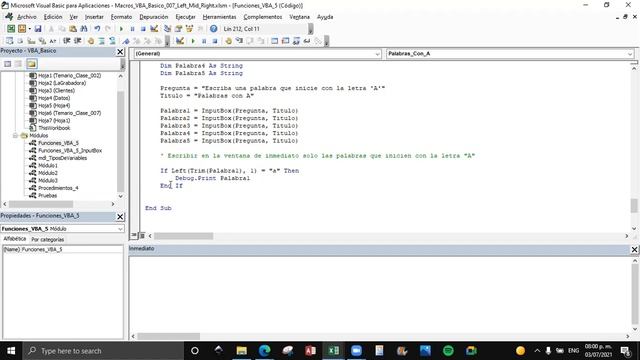This screenshot has width=640, height=360.
Task: Click the Windows taskbar search box
Action: 103,351
